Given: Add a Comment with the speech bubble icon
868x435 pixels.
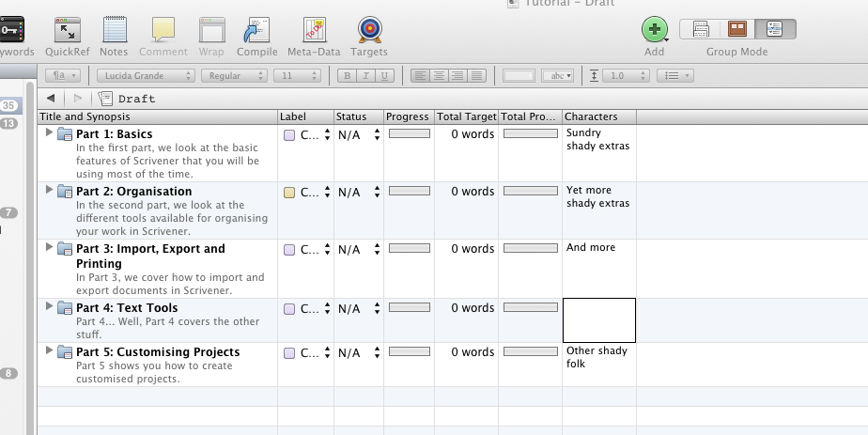Looking at the screenshot, I should pos(163,30).
